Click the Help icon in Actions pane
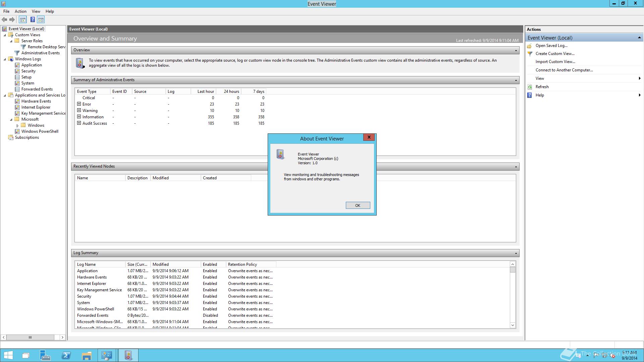This screenshot has width=644, height=362. coord(530,95)
